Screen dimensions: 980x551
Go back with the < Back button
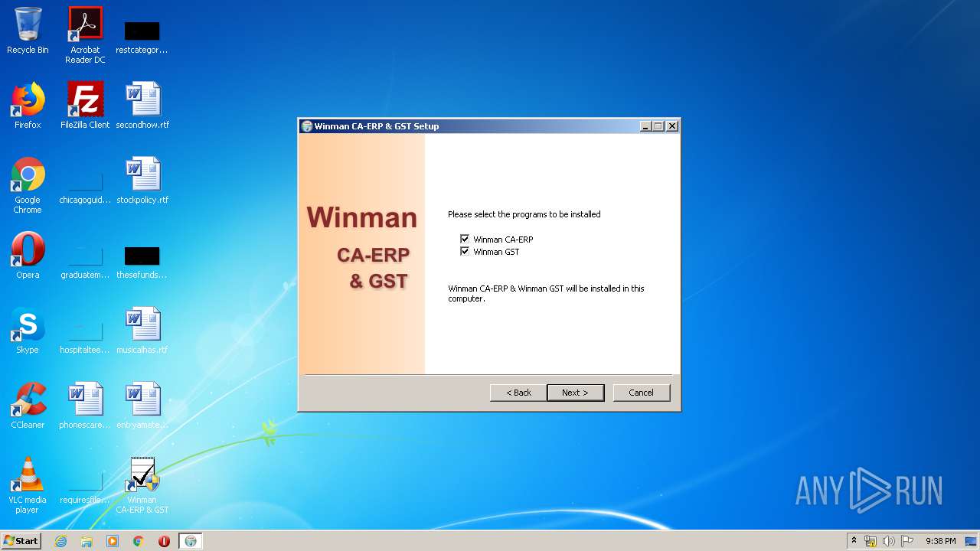click(x=518, y=393)
